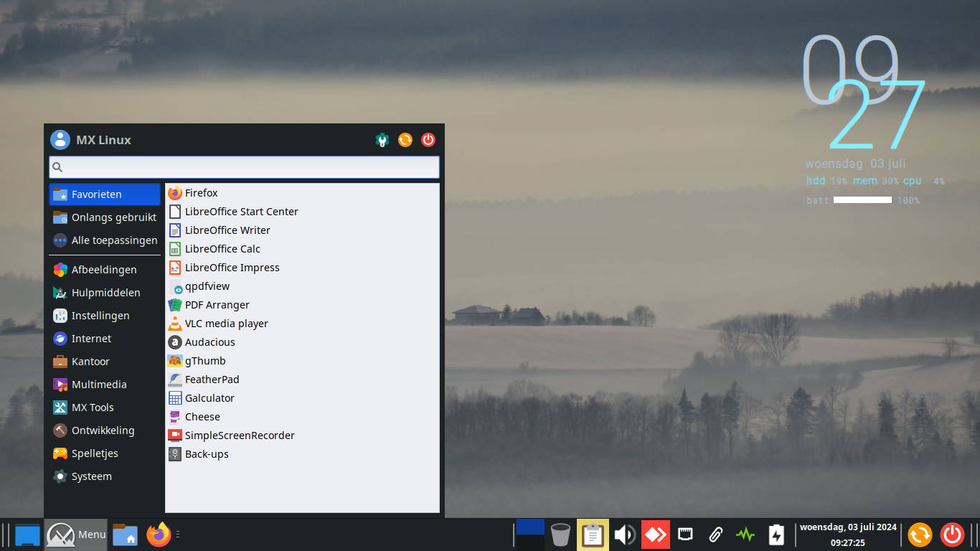Click the application search field
The height and width of the screenshot is (551, 980).
(x=244, y=167)
